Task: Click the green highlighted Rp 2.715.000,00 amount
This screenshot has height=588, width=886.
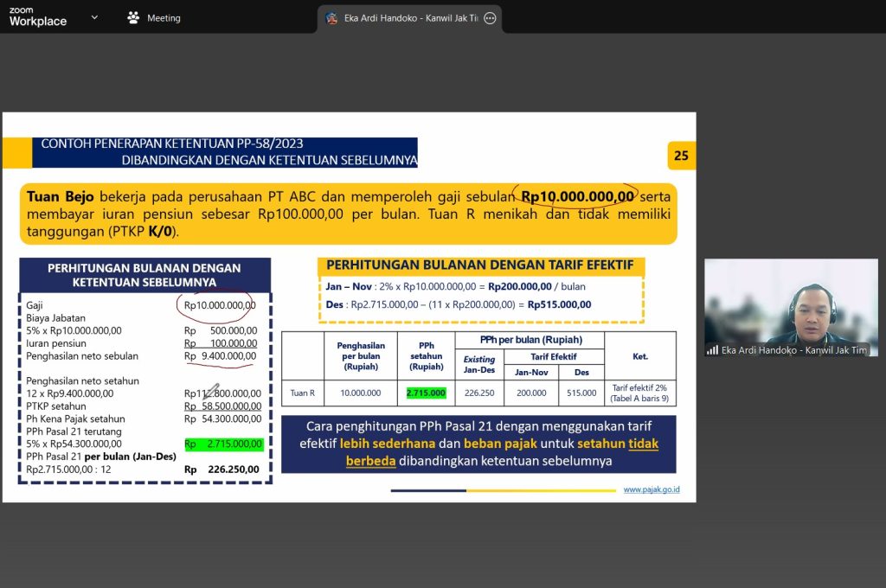Action: [221, 444]
